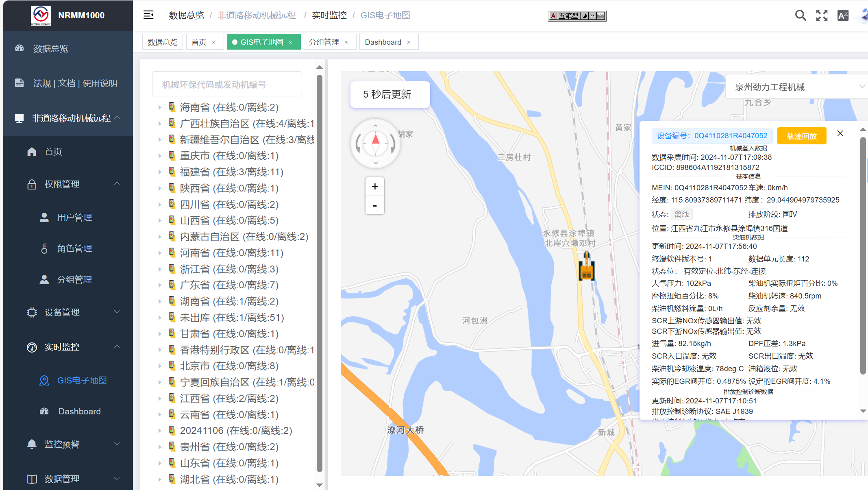Open the 泉州劲力工程机械 dropdown
Screen dimensions: 868x490
797,87
